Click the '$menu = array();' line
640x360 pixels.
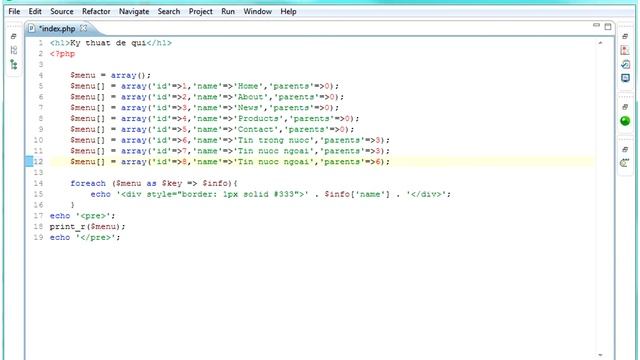click(x=111, y=76)
